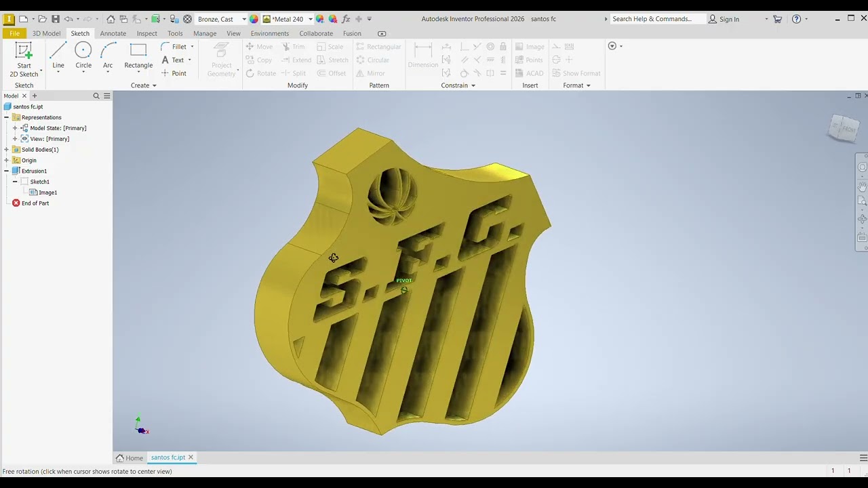
Task: Open the Metal 240 appearance dropdown
Action: [288, 19]
